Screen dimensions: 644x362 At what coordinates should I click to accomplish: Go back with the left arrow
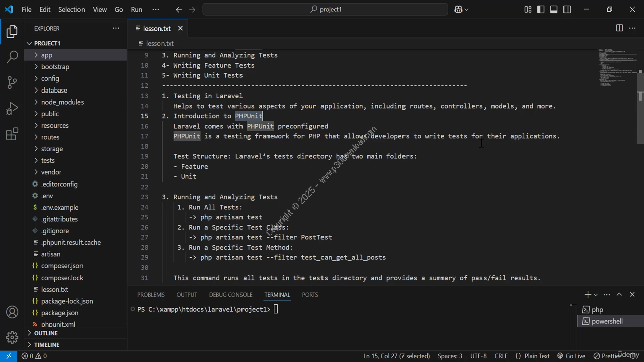click(x=179, y=9)
